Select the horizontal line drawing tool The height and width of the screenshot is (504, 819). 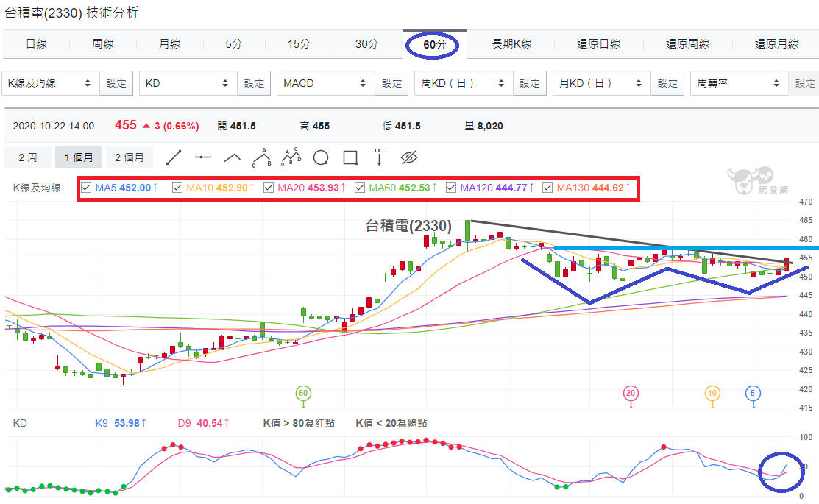coord(202,157)
